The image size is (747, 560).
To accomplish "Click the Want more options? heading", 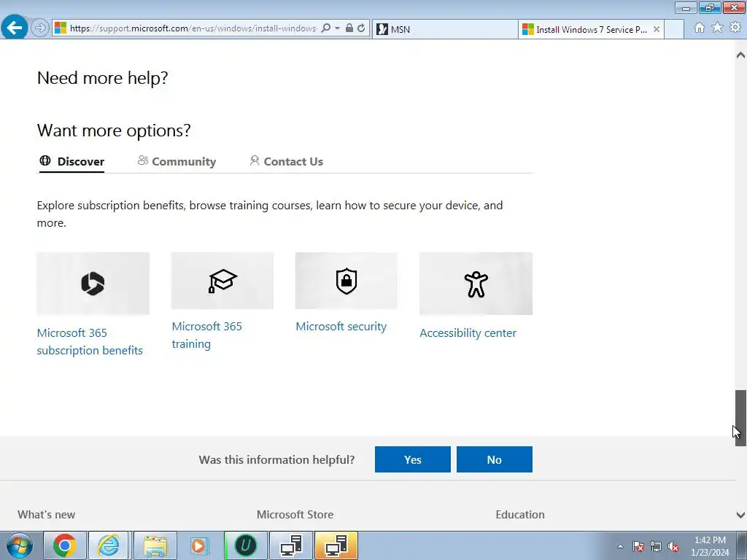I will pos(114,131).
